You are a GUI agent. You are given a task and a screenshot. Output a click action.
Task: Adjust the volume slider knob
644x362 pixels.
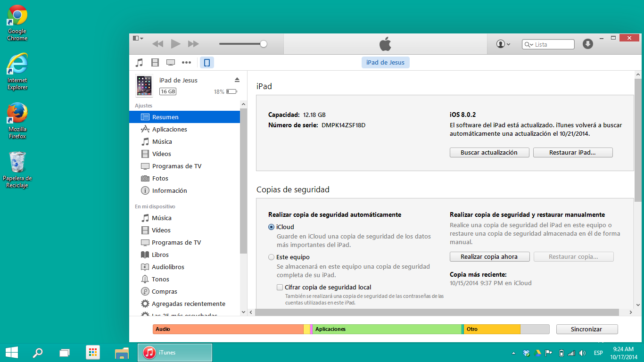click(264, 44)
